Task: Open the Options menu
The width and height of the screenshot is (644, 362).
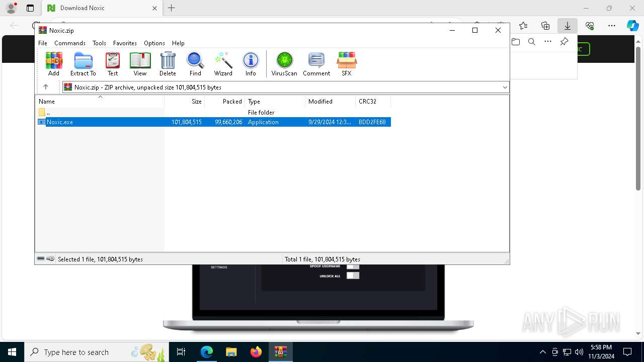Action: pos(154,43)
